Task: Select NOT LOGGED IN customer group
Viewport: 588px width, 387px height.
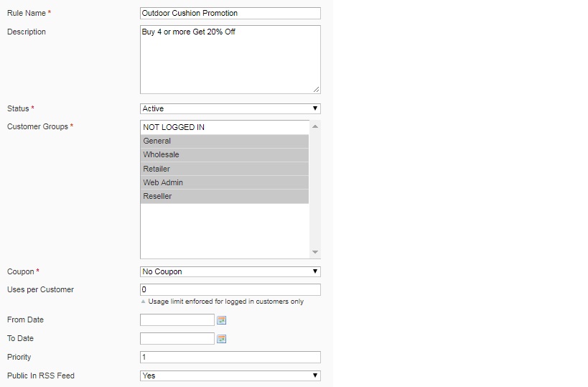Action: pos(224,127)
